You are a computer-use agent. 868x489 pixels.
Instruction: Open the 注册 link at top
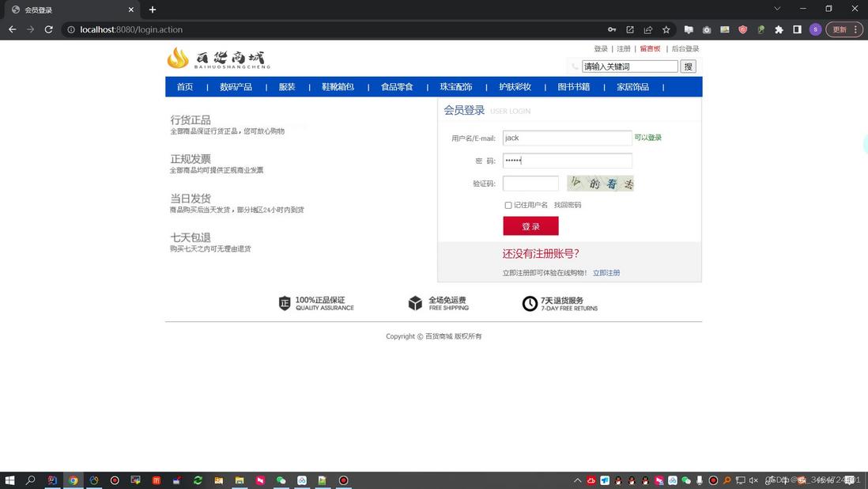point(623,49)
